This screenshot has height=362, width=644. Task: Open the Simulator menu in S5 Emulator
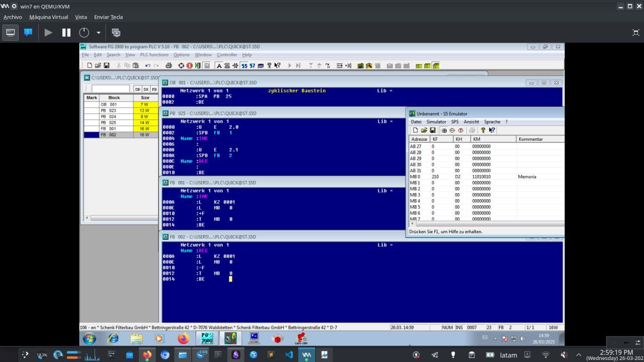click(x=437, y=121)
